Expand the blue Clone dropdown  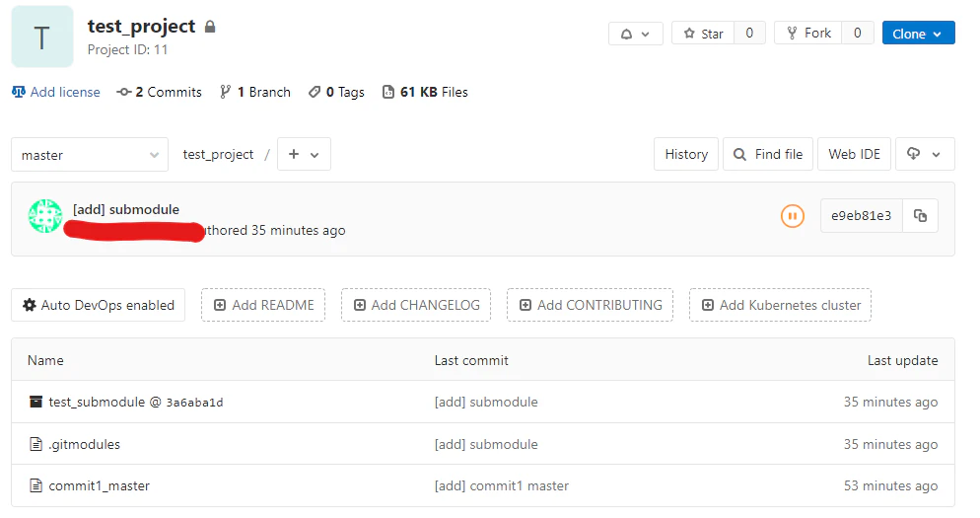click(918, 34)
